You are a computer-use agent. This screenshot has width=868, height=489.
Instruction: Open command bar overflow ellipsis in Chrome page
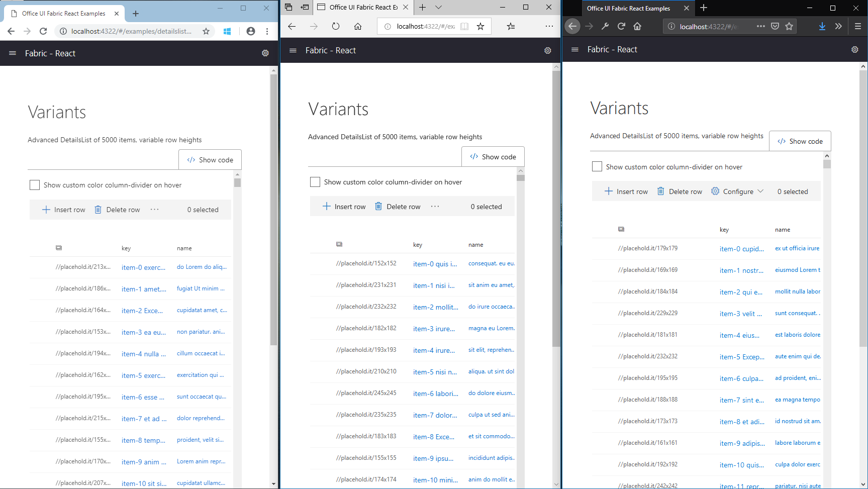pos(154,210)
